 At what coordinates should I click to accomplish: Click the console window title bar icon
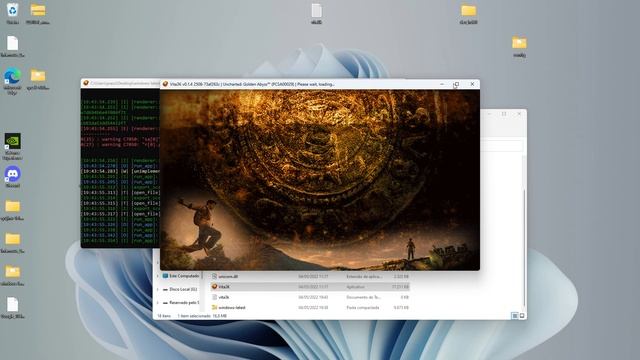coord(86,83)
